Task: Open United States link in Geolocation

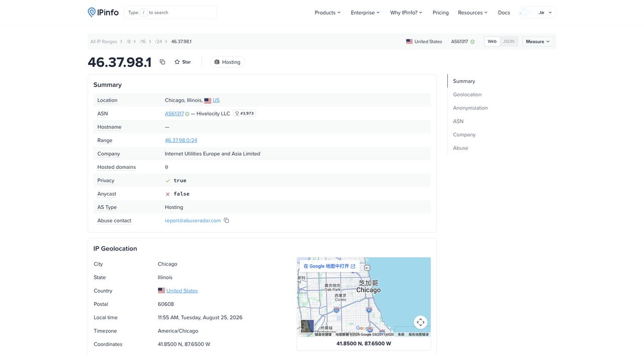Action: [182, 291]
